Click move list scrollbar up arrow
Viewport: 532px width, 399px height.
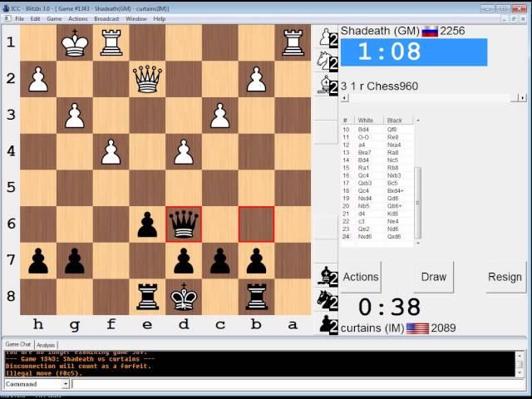(x=417, y=120)
